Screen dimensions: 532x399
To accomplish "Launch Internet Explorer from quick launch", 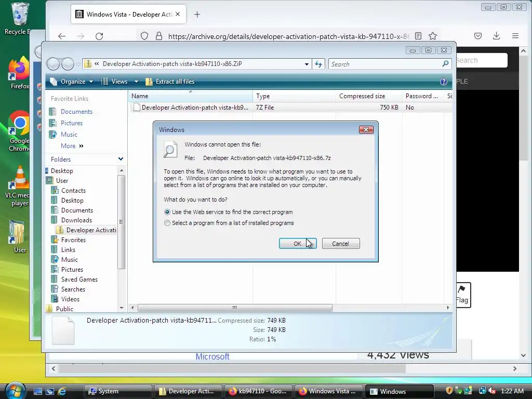I will click(x=62, y=391).
